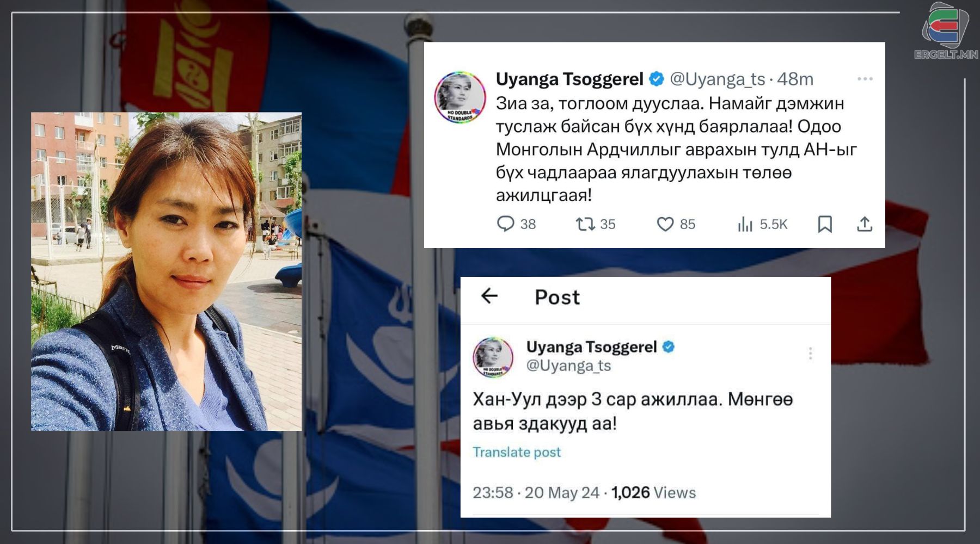Go back using the Post arrow
Viewport: 980px width, 544px height.
pos(489,296)
